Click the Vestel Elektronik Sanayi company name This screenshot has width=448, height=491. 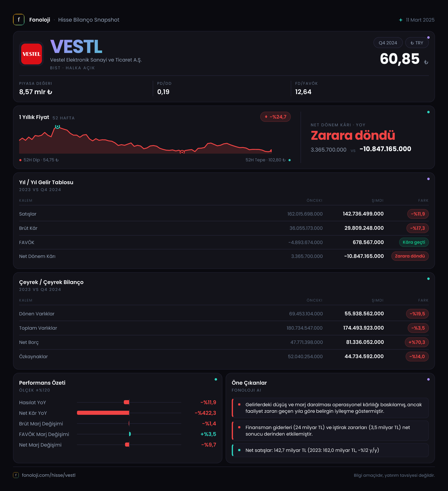point(96,60)
